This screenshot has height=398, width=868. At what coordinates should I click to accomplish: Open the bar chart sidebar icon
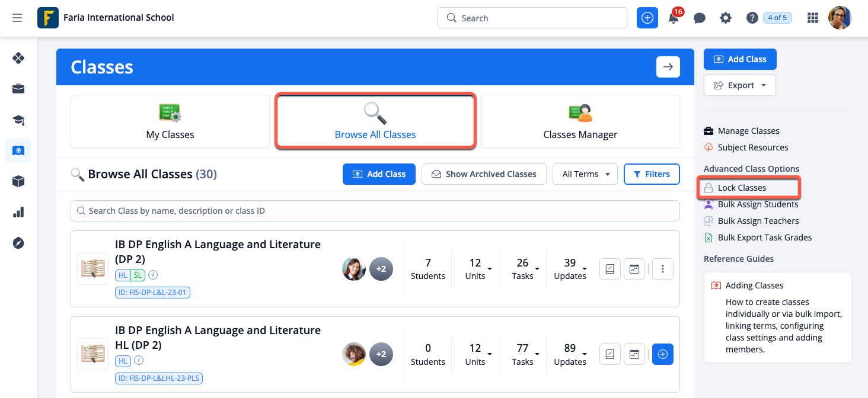coord(18,212)
